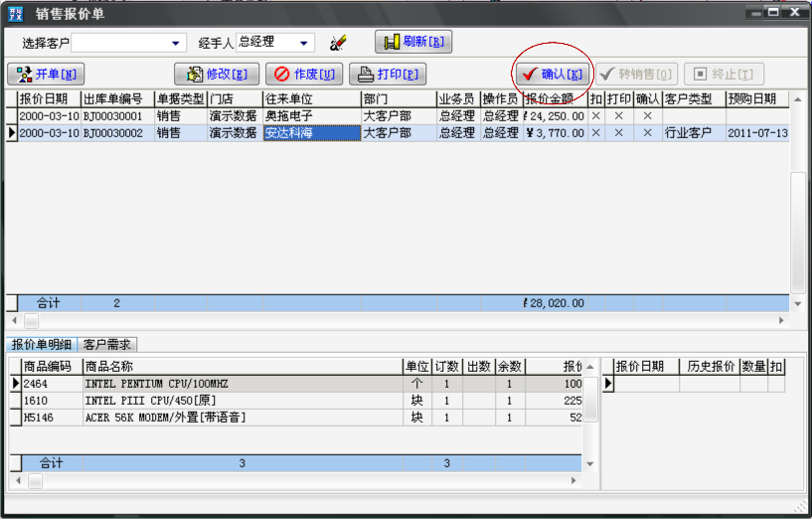
Task: Open the 选择客户 customer dropdown
Action: 176,43
